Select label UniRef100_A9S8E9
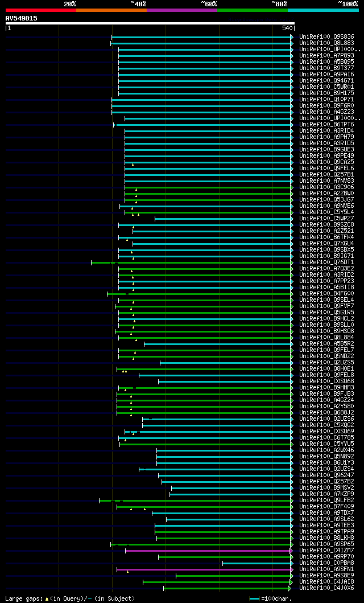This screenshot has width=364, height=603. 327,576
